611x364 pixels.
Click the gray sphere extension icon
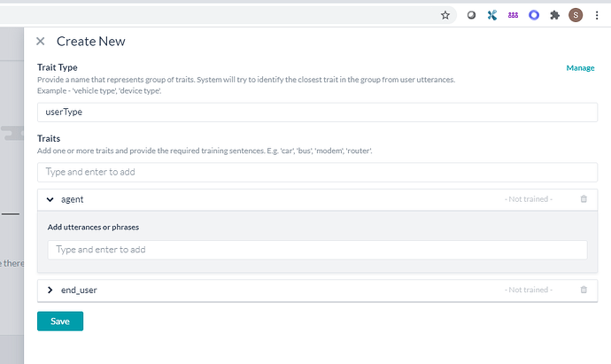(471, 15)
